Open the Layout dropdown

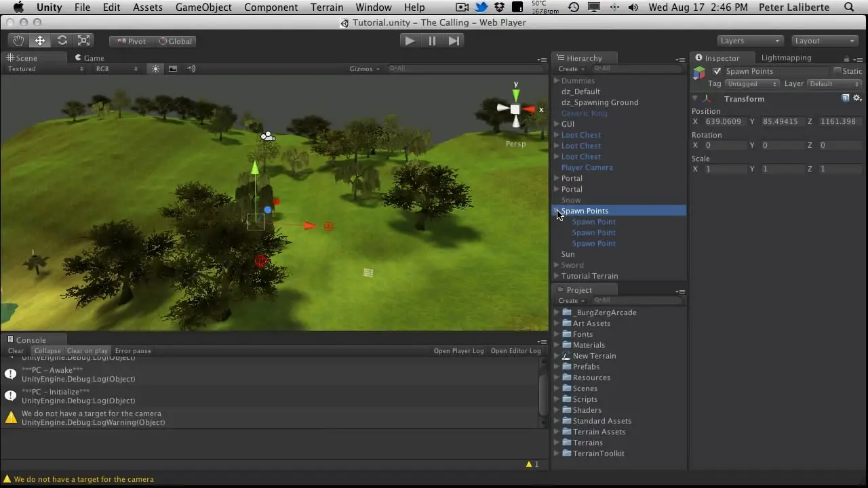click(824, 41)
